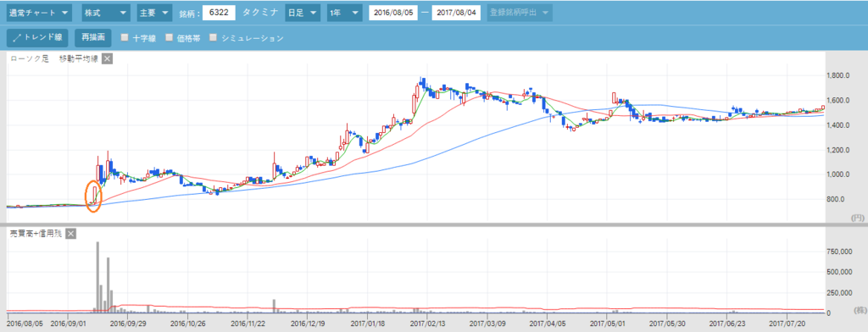Screen dimensions: 868x332
Task: Click the 2016/10/26 date axis label
Action: (188, 323)
